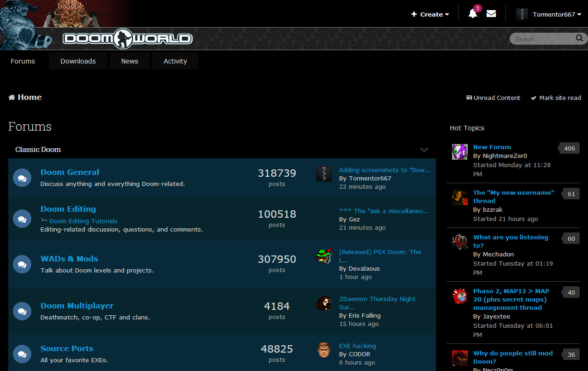Open the 'EXE hacking' topic
This screenshot has height=371, width=588.
(358, 346)
